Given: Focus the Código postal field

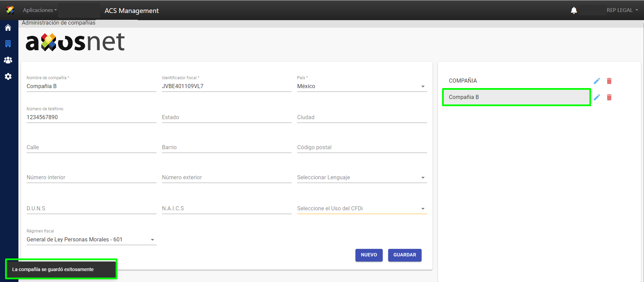Looking at the screenshot, I should [x=362, y=147].
